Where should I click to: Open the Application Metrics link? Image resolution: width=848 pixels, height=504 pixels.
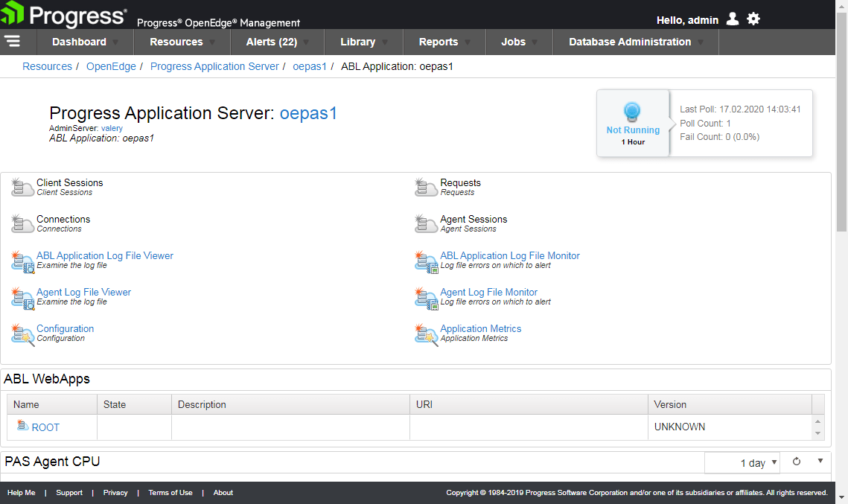point(481,328)
